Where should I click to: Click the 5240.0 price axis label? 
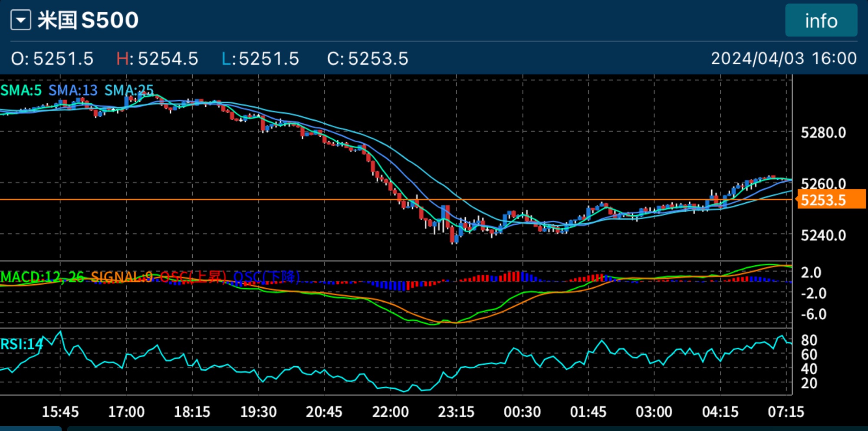(823, 235)
